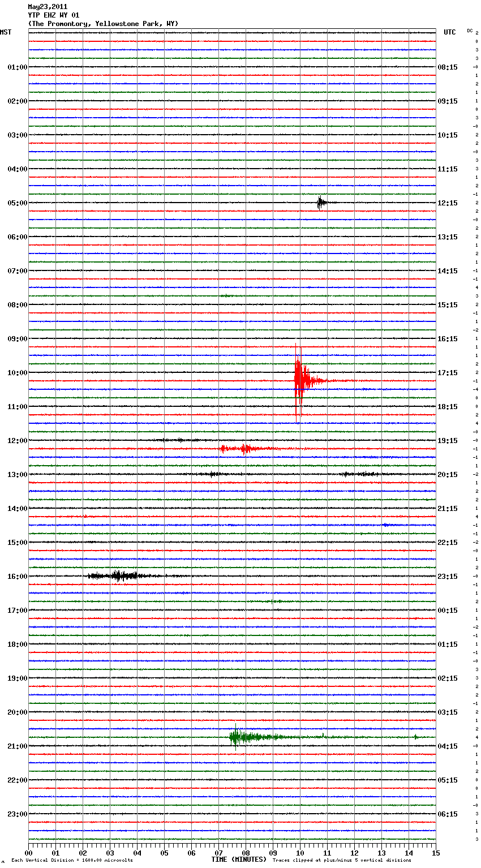481x868 pixels.
Task: Select the 02:00 MST time label
Action: (17, 101)
